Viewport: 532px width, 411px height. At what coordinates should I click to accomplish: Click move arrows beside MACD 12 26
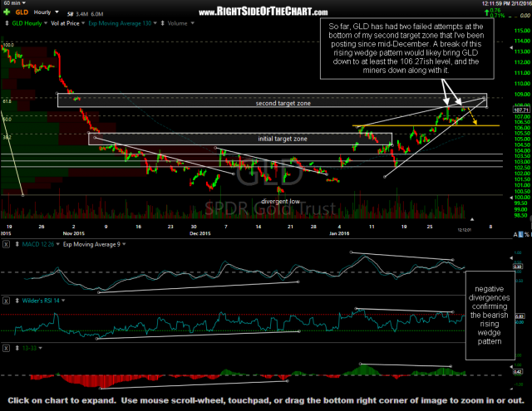17,244
